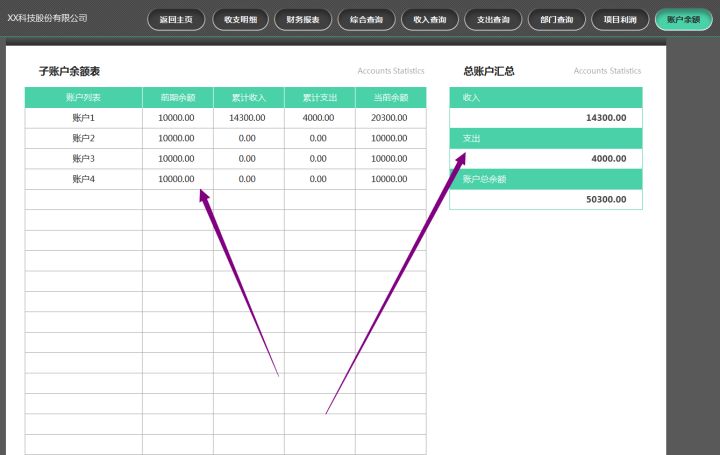Click the 支出 summary header bar
720x455 pixels.
coord(546,138)
